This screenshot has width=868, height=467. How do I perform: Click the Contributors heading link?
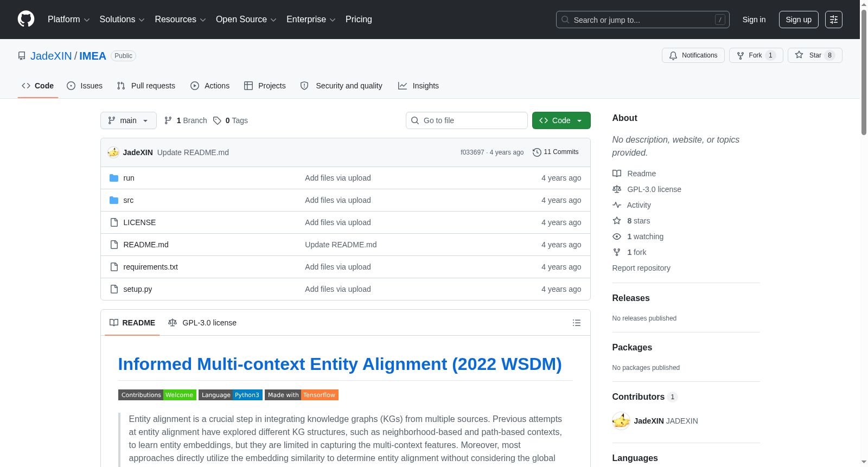[644, 397]
